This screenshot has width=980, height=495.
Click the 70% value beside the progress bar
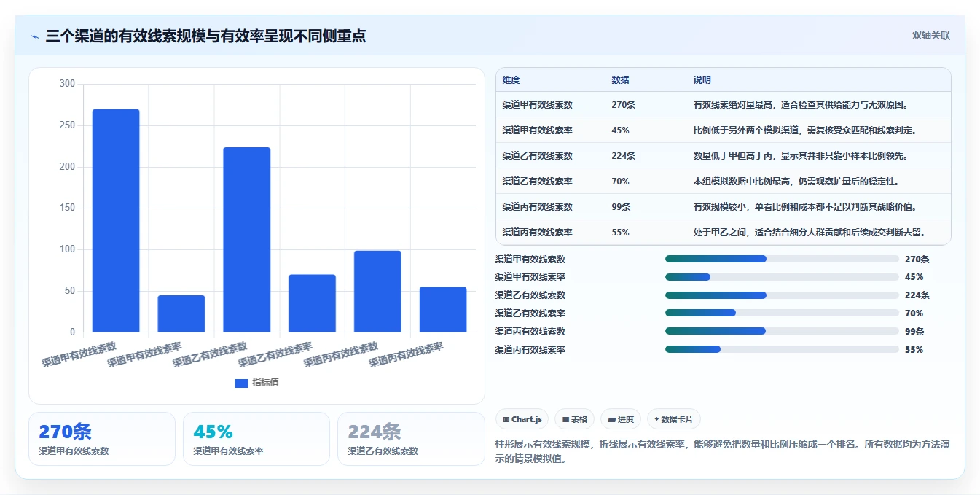pyautogui.click(x=914, y=313)
